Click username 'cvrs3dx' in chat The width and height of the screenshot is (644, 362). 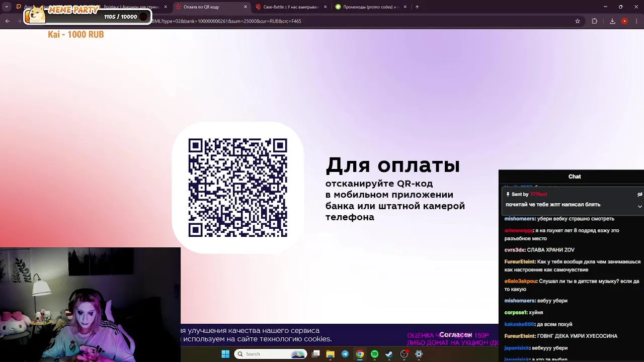514,250
